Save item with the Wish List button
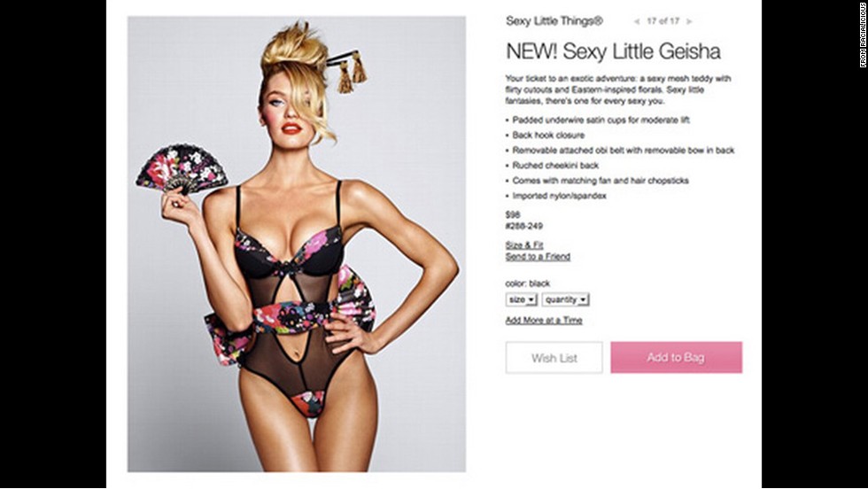 (554, 358)
